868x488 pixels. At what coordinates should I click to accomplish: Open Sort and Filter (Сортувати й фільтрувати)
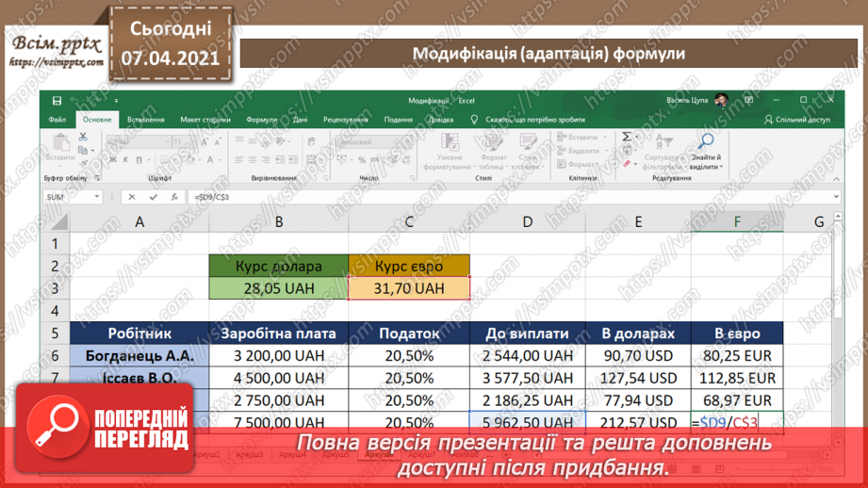[663, 152]
